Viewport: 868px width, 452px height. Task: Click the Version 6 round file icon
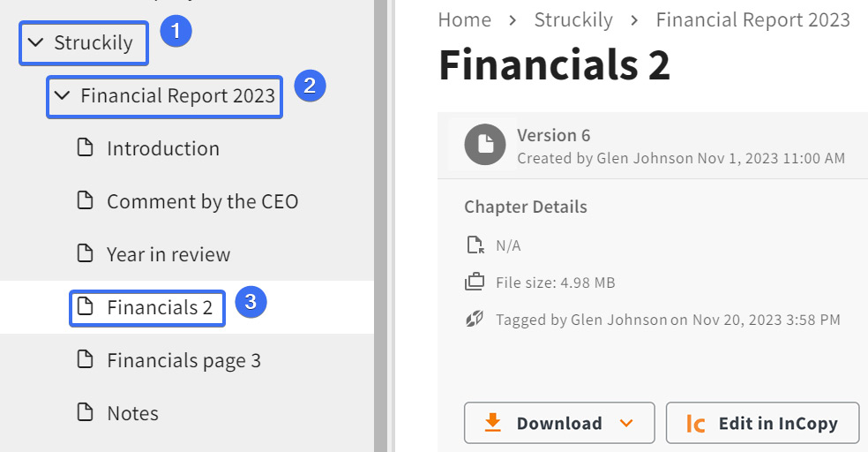coord(485,144)
